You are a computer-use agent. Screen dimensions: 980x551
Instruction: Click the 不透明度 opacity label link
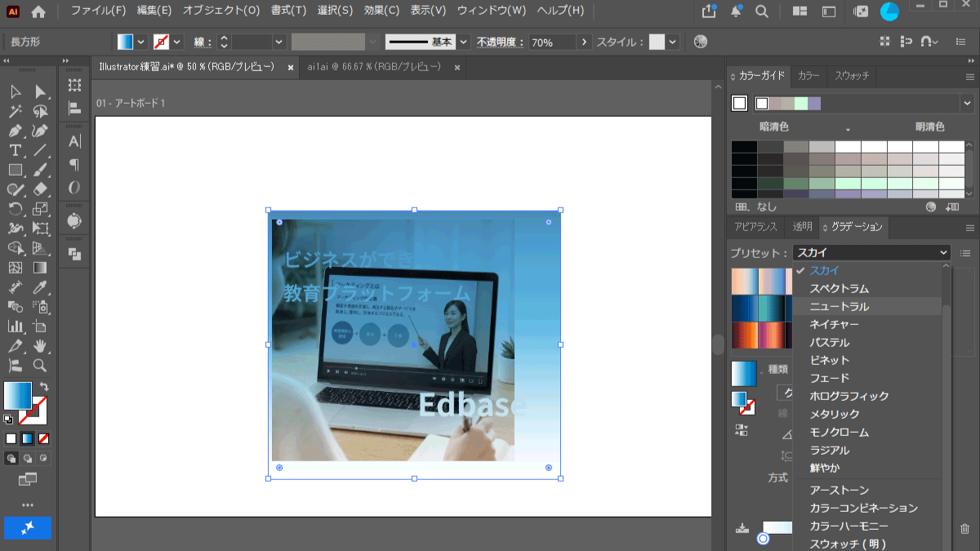click(500, 42)
